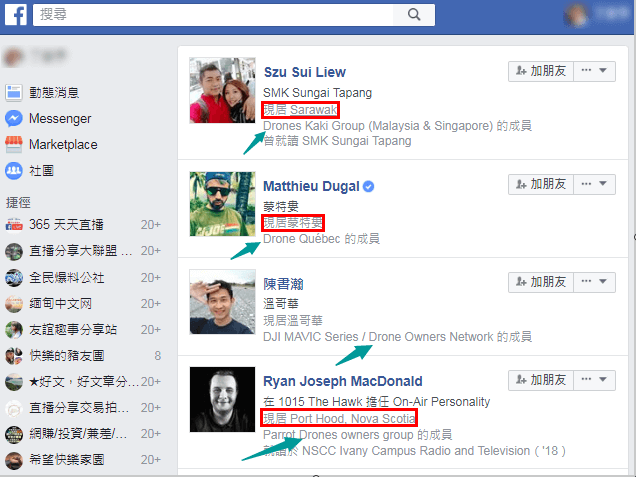This screenshot has width=636, height=477.
Task: Click the 搜尋 search input field
Action: pyautogui.click(x=215, y=15)
